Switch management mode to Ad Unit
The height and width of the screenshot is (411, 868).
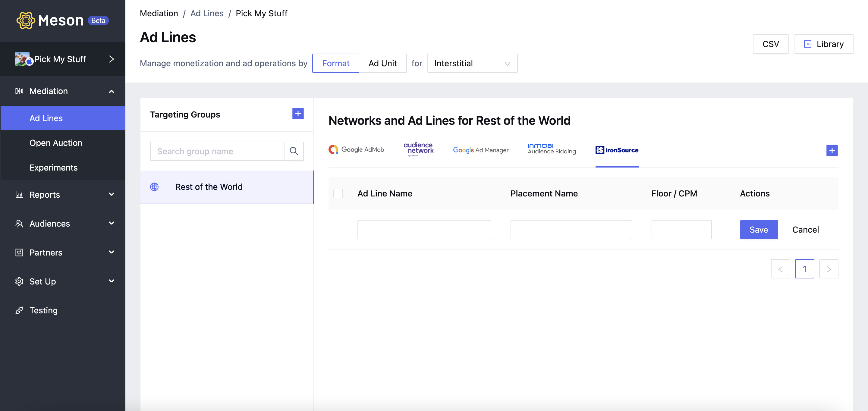383,63
